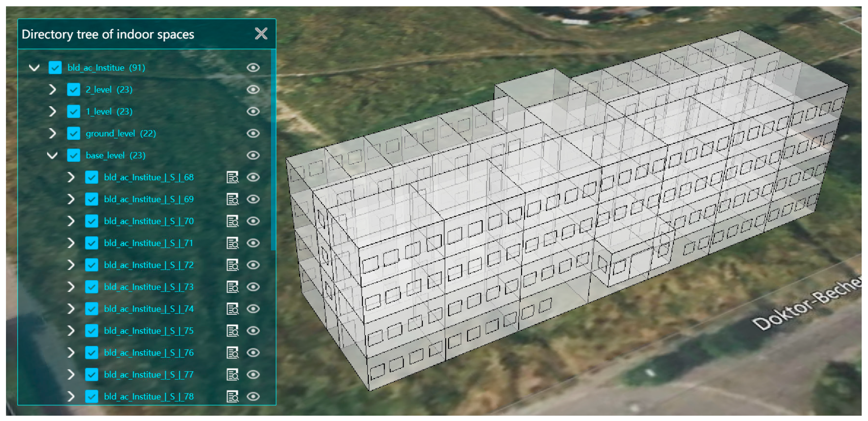868x421 pixels.
Task: Click query icon next to bld_ac_Institue_|_S_|_75
Action: point(232,331)
